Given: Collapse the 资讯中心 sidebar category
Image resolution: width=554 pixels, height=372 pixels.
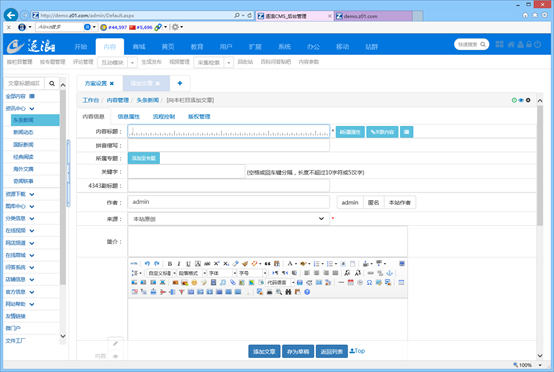Looking at the screenshot, I should 20,108.
